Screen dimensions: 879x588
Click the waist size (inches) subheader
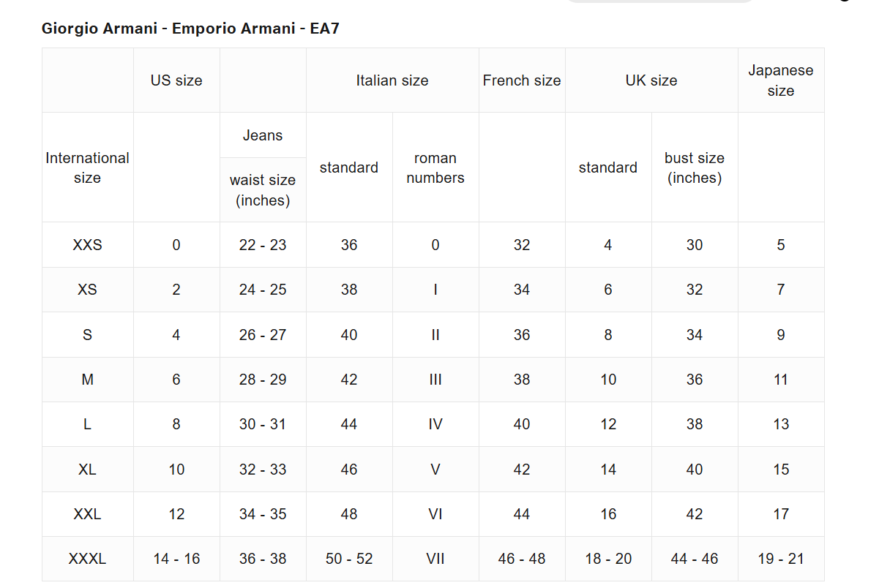click(x=263, y=190)
